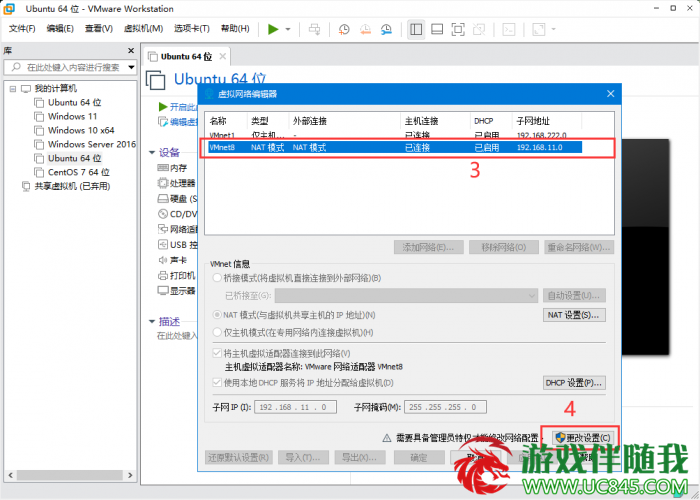Click the 内存 memory device icon
Image resolution: width=700 pixels, height=500 pixels.
(163, 168)
